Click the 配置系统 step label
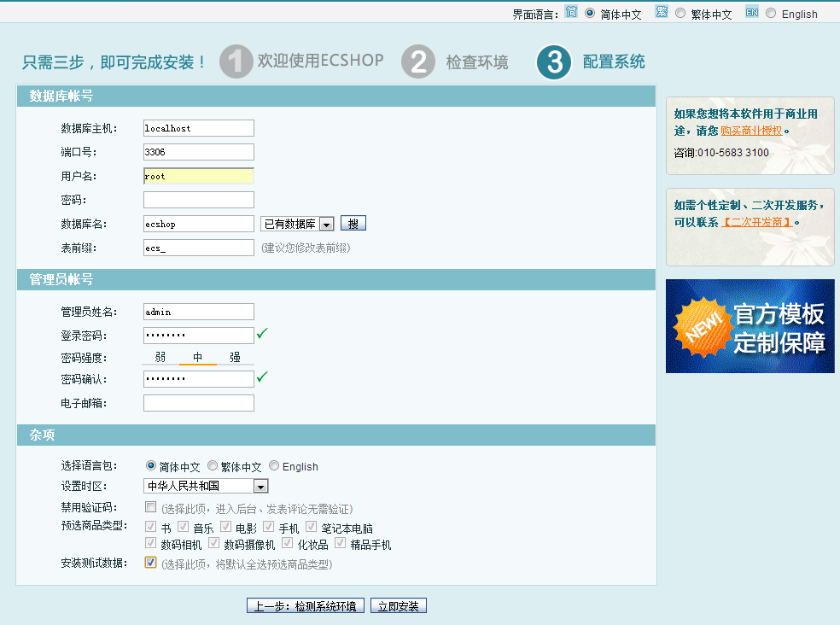Image resolution: width=840 pixels, height=625 pixels. pos(614,61)
